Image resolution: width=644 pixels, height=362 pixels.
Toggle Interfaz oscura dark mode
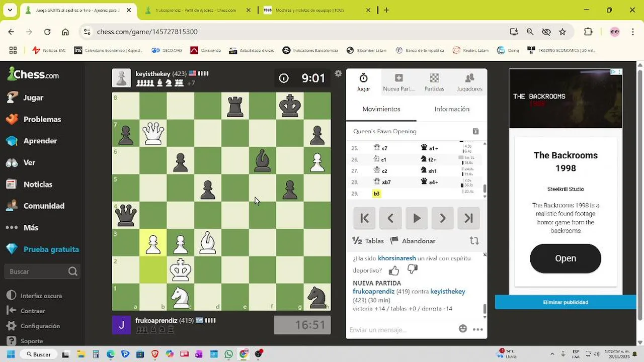35,296
